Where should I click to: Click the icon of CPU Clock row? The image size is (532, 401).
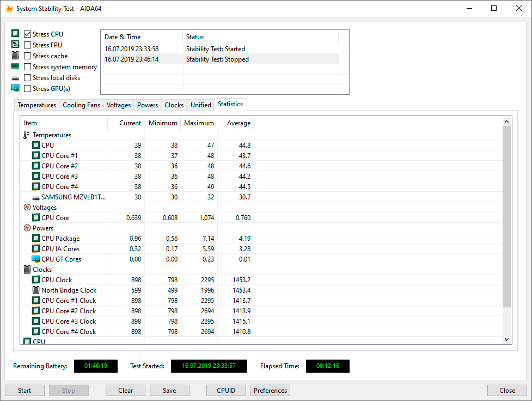tap(36, 280)
